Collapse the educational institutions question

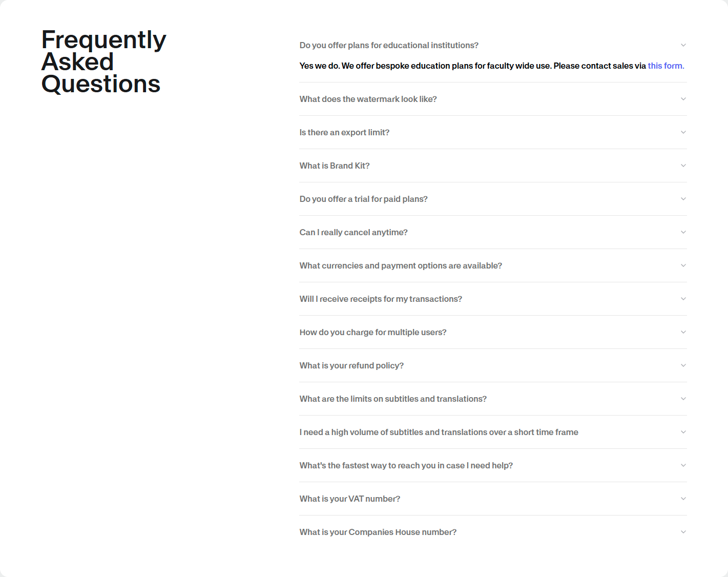(x=389, y=45)
